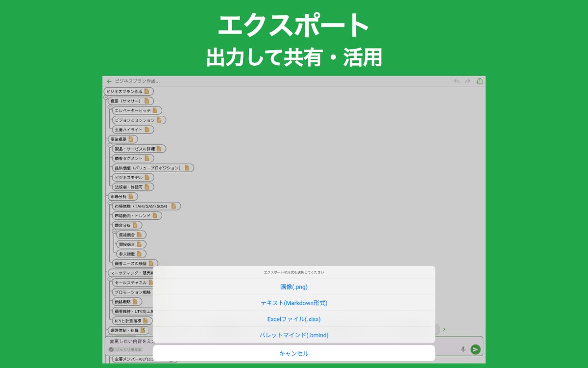Open note icon on 直接競合 node
This screenshot has width=588, height=368.
tap(139, 235)
